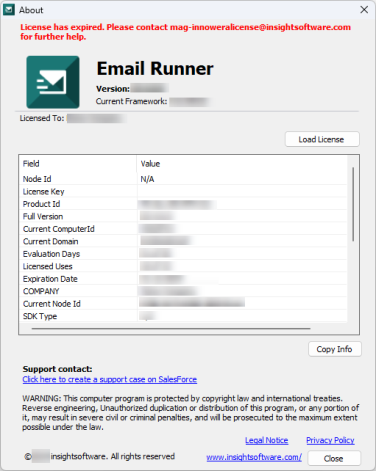Click the Current Framework label

[x=131, y=101]
